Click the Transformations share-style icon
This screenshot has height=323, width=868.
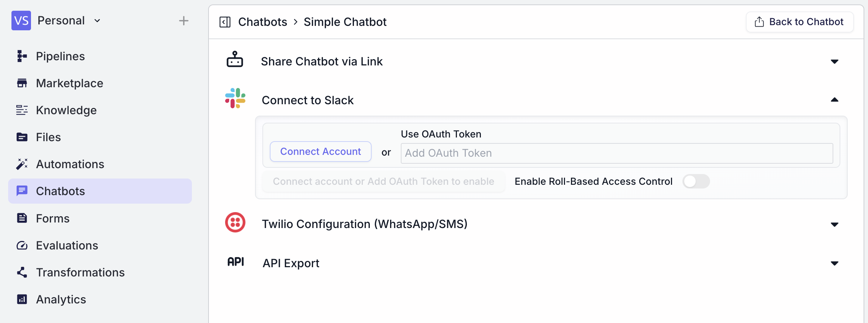[x=21, y=272]
